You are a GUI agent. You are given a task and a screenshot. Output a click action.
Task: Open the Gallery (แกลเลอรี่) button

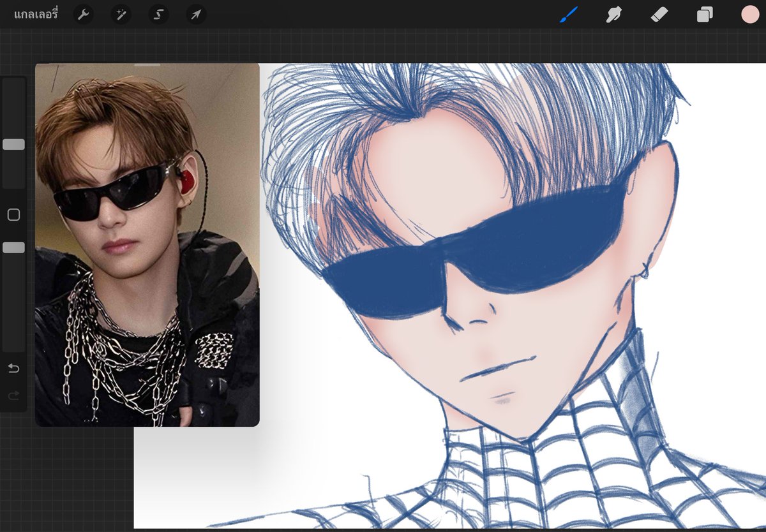(x=36, y=14)
